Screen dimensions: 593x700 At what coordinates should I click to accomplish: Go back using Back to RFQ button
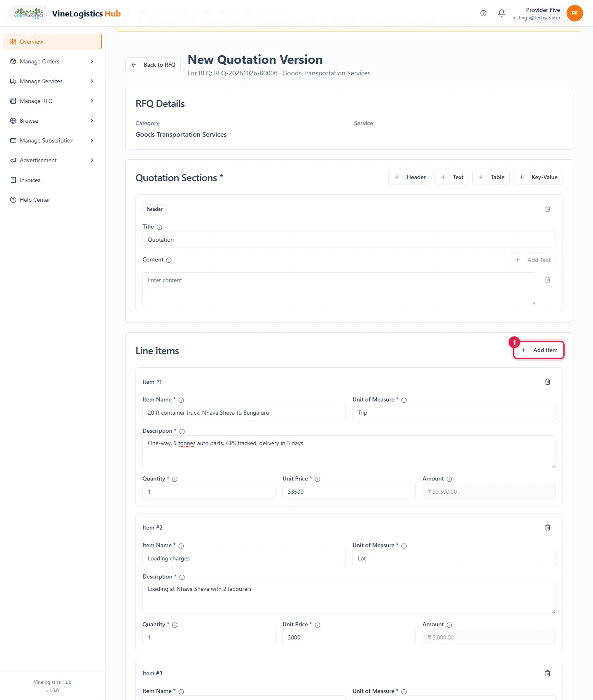point(153,65)
